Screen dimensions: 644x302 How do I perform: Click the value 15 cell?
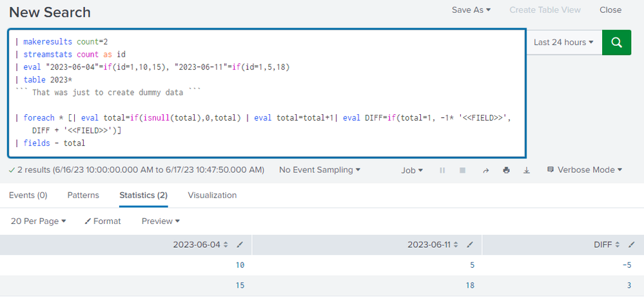[x=240, y=285]
